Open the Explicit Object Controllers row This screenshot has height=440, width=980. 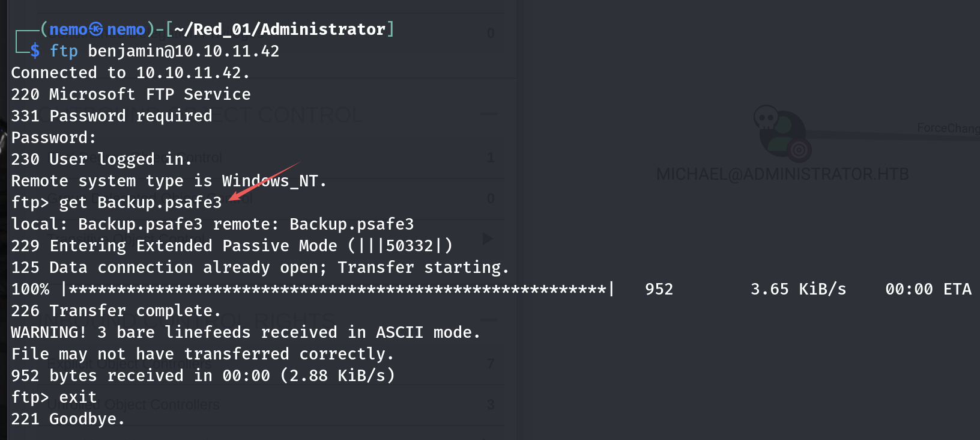[130, 364]
